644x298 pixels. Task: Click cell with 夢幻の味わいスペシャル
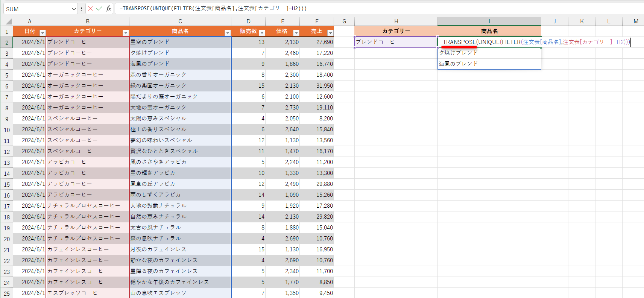point(180,140)
